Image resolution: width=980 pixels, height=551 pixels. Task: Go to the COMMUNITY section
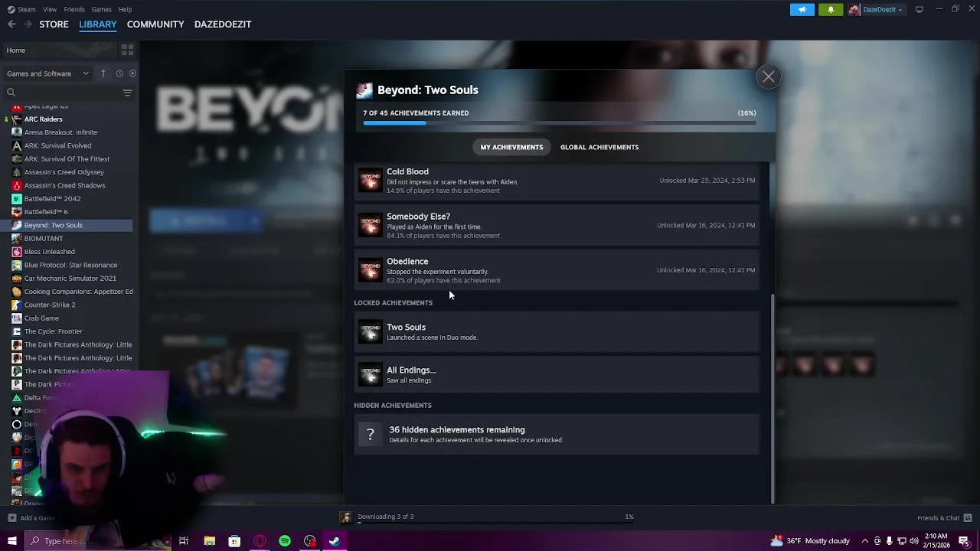[x=155, y=24]
